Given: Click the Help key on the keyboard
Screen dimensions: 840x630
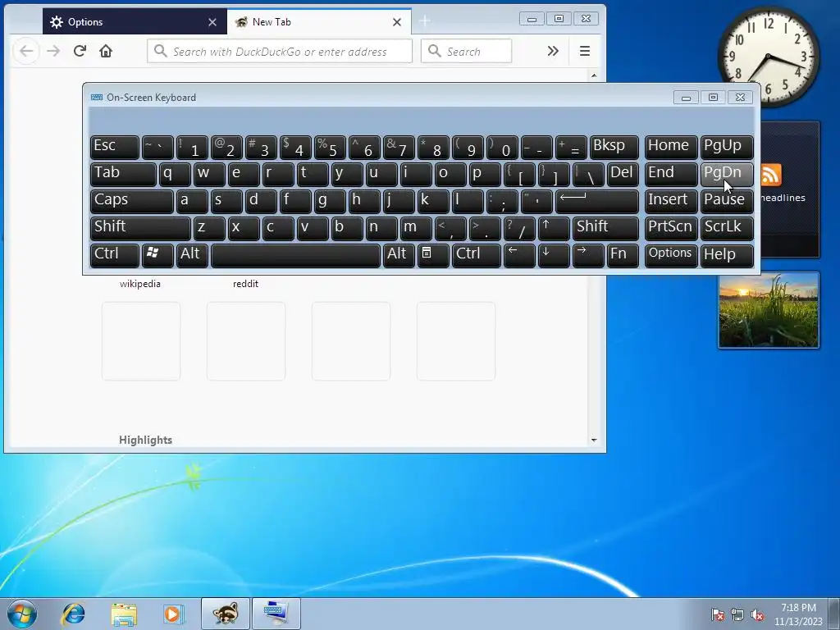Looking at the screenshot, I should tap(727, 255).
